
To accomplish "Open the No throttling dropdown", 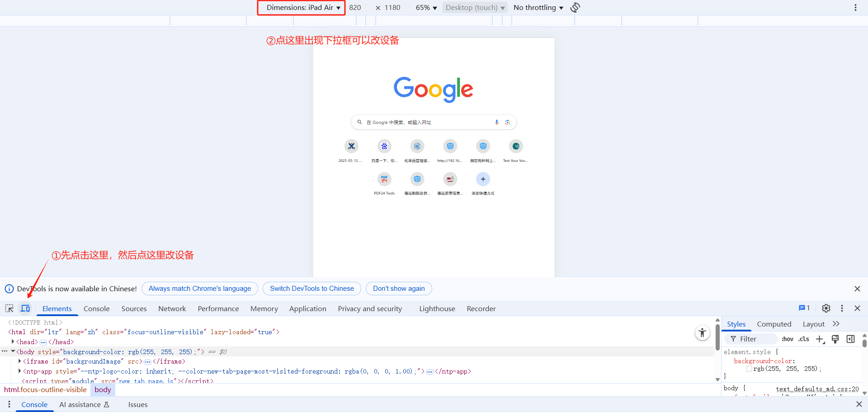I will tap(538, 7).
